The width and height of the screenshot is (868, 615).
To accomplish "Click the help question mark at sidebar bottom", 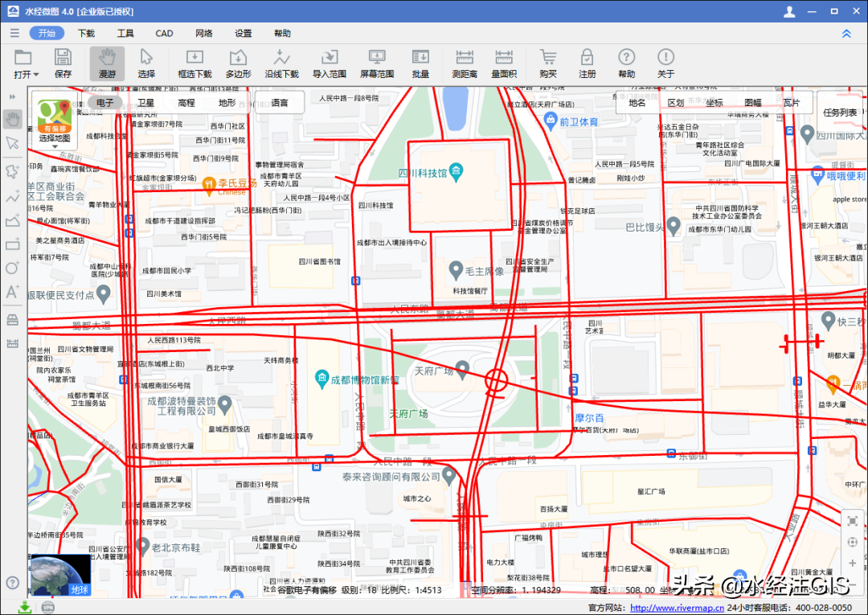I will coord(12,582).
